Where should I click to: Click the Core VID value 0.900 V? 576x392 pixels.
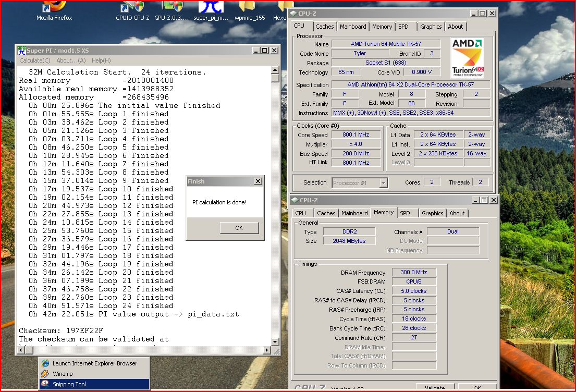(422, 72)
